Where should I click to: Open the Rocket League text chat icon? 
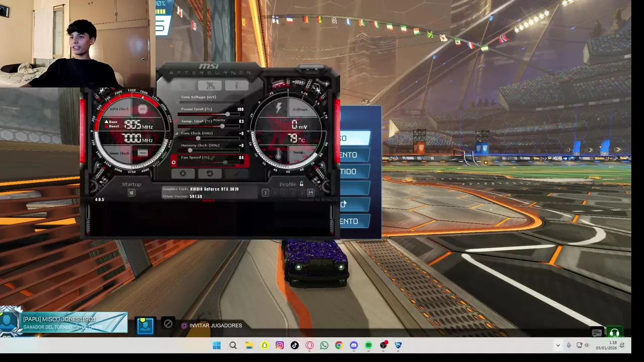pyautogui.click(x=597, y=332)
